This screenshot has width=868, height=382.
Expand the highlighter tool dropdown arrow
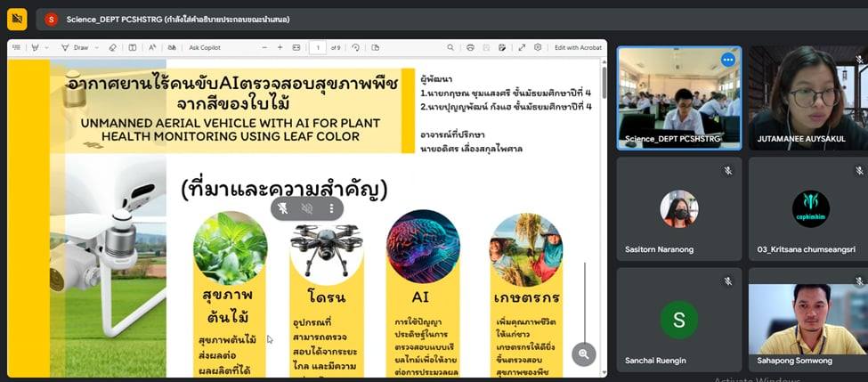pos(46,47)
